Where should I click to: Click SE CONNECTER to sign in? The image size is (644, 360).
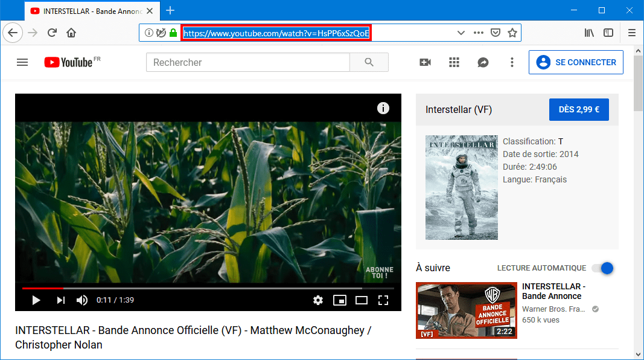(x=576, y=62)
